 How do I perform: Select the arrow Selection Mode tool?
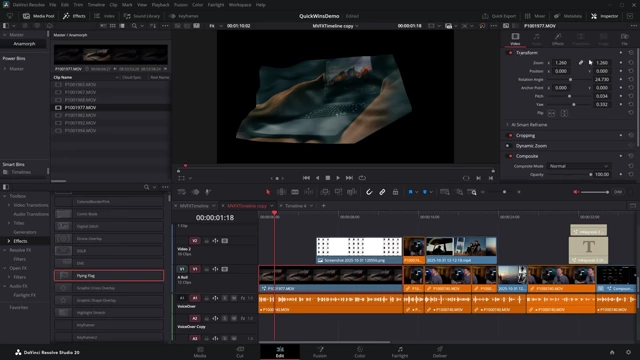tap(268, 192)
